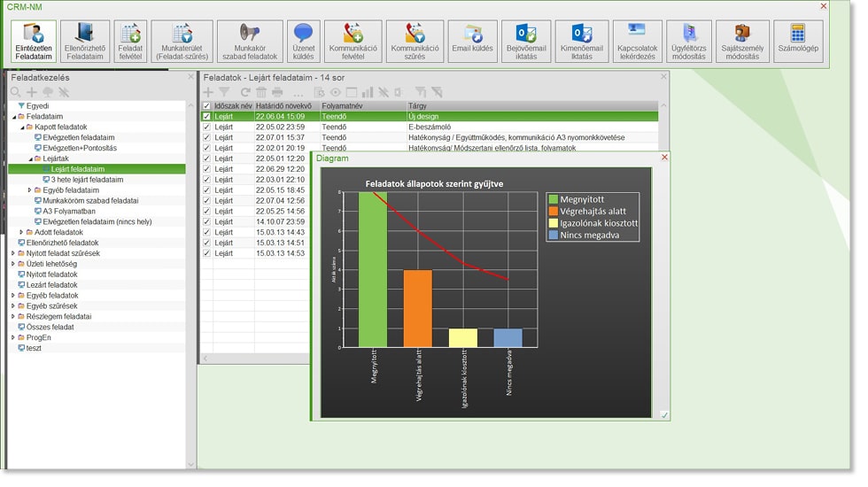
Task: Click the printer icon in the Feladatok toolbar
Action: [277, 92]
